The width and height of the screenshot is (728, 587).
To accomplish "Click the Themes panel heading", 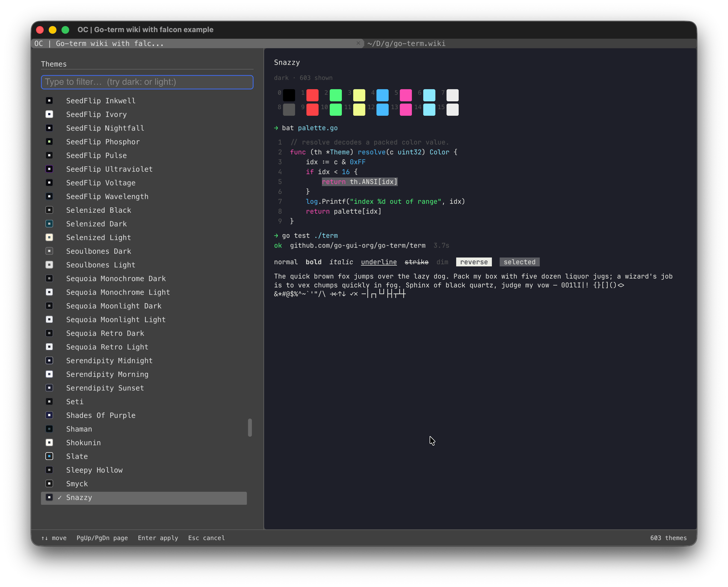I will [x=54, y=64].
